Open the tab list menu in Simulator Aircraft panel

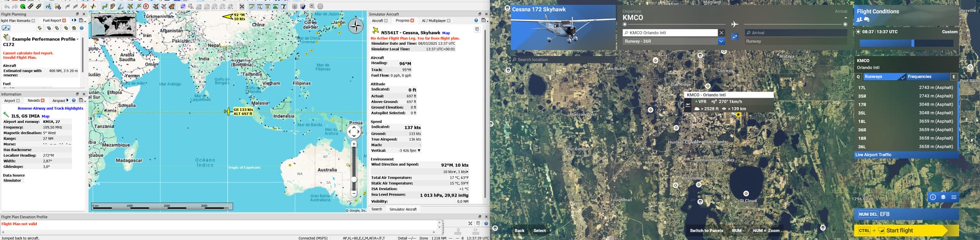(x=484, y=20)
